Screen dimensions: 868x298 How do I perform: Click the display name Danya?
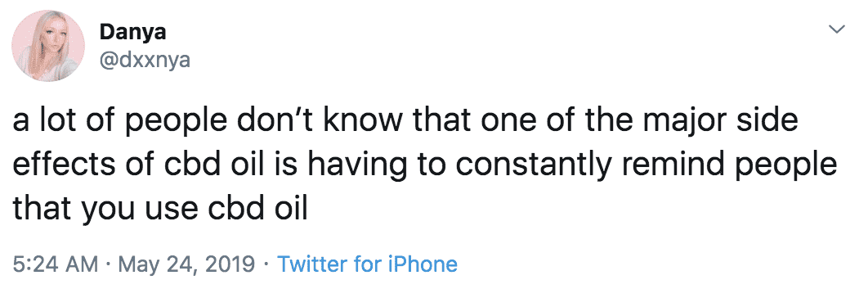pyautogui.click(x=132, y=32)
